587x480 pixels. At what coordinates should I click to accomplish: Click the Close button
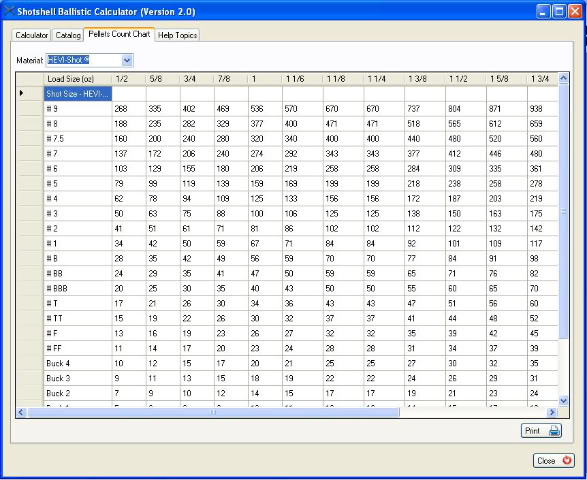coord(554,461)
